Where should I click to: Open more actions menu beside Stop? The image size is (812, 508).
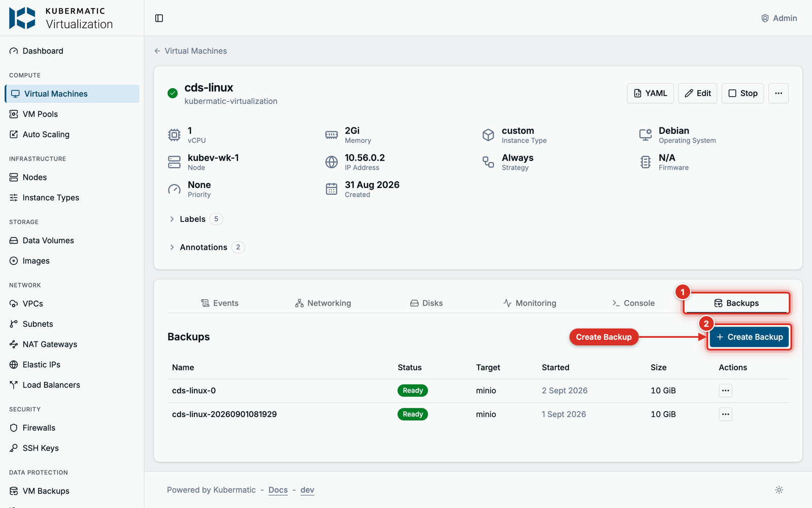(779, 93)
